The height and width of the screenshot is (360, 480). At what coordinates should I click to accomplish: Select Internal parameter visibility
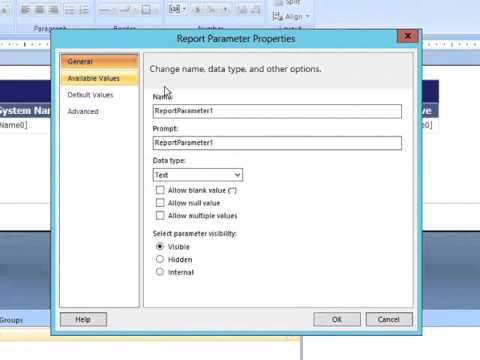(x=160, y=272)
